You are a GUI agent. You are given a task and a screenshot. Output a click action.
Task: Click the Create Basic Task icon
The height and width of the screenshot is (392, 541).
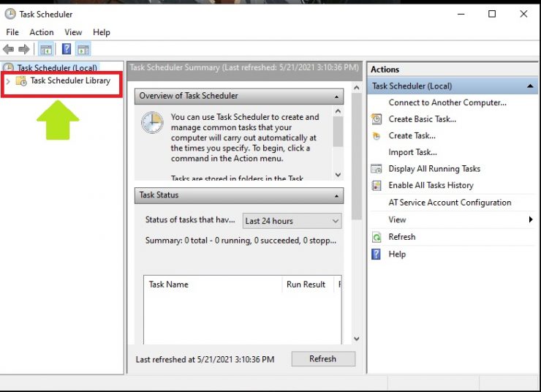click(x=377, y=119)
